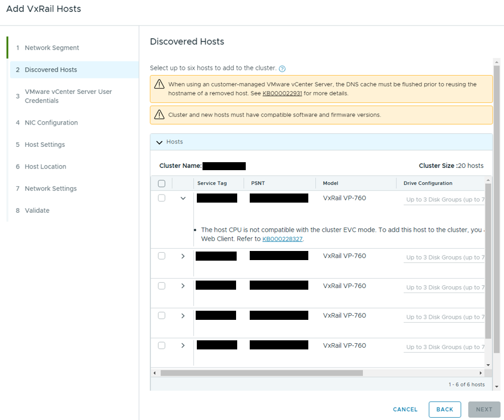This screenshot has height=420, width=504.
Task: Click the Service Tag column header
Action: click(x=212, y=183)
